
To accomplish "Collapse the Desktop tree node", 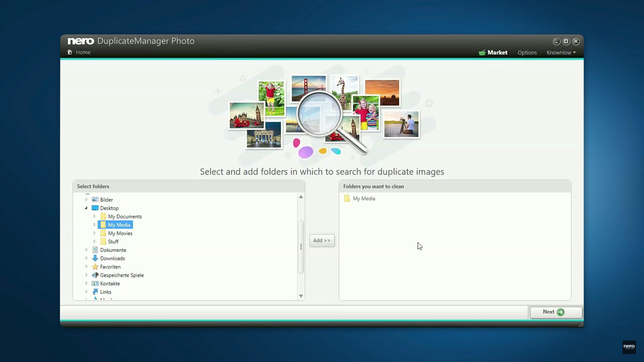I will click(86, 208).
